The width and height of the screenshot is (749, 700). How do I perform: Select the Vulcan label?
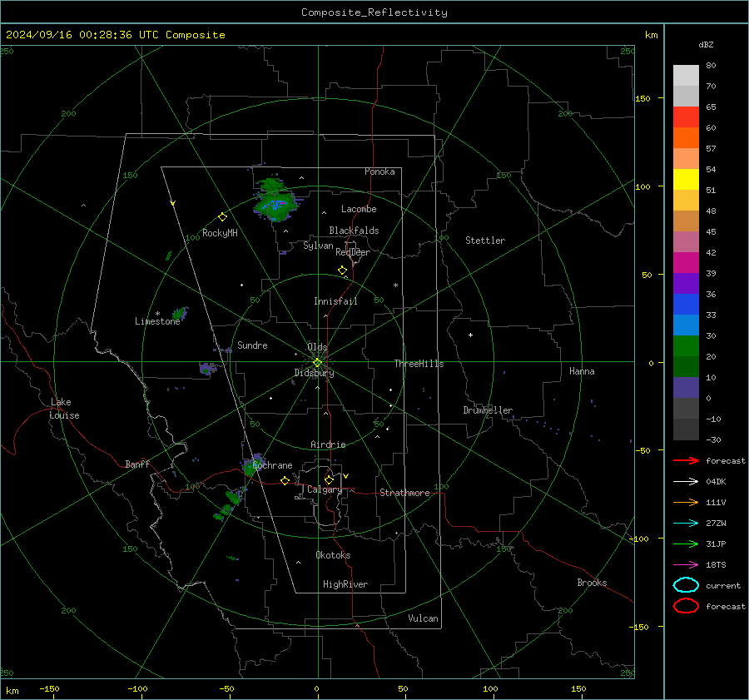(423, 618)
